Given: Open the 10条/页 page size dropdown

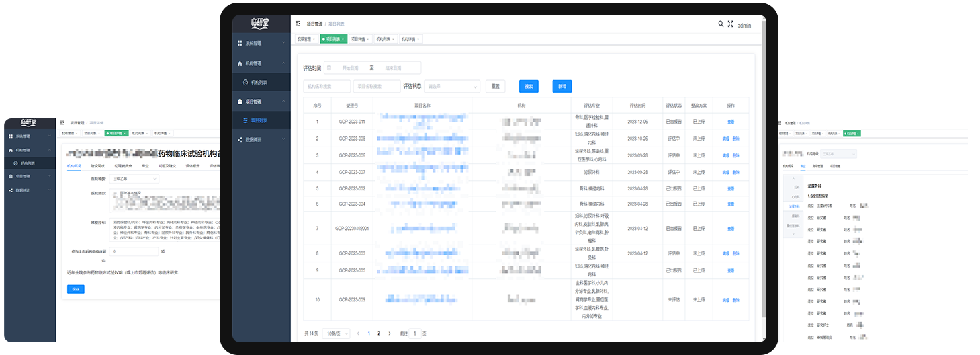Looking at the screenshot, I should coord(336,333).
